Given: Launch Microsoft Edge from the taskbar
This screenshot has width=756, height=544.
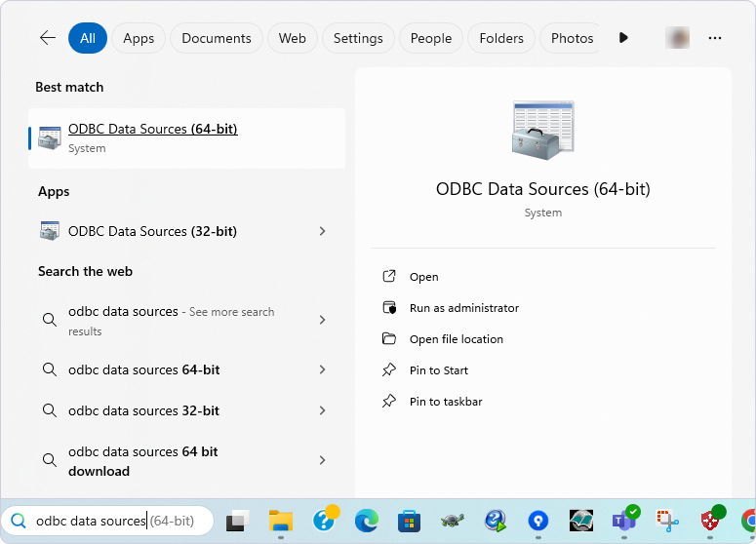Looking at the screenshot, I should tap(367, 521).
